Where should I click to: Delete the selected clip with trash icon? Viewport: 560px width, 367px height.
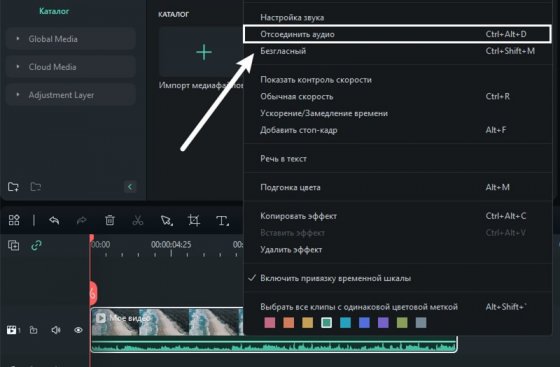[x=110, y=220]
